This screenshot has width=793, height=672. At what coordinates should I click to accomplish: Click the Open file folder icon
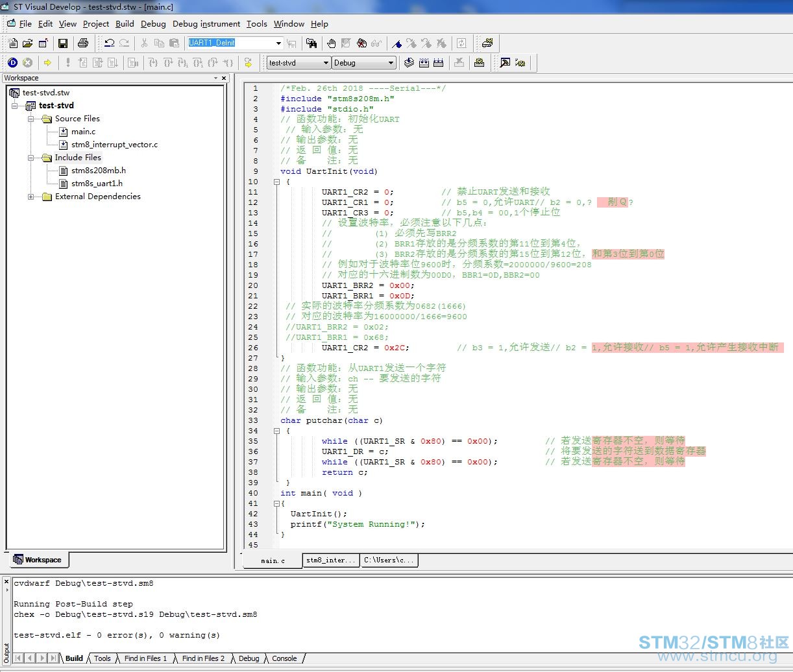click(x=28, y=43)
